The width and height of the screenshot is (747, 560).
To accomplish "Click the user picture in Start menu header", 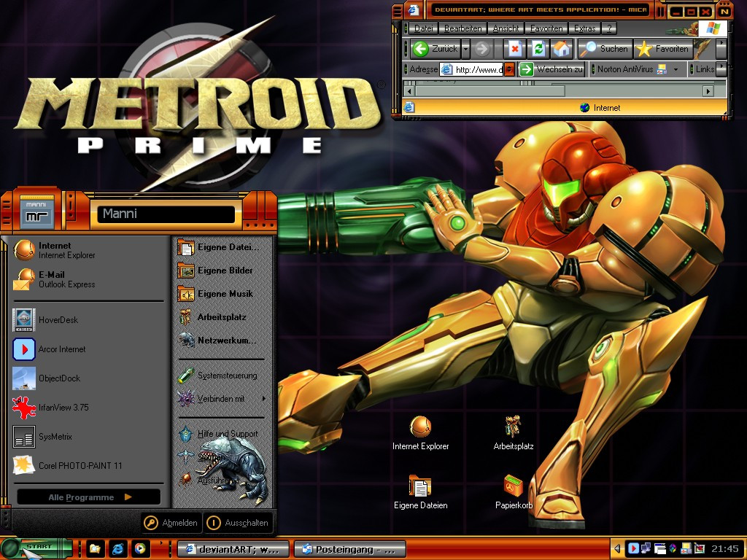I will coord(37,212).
